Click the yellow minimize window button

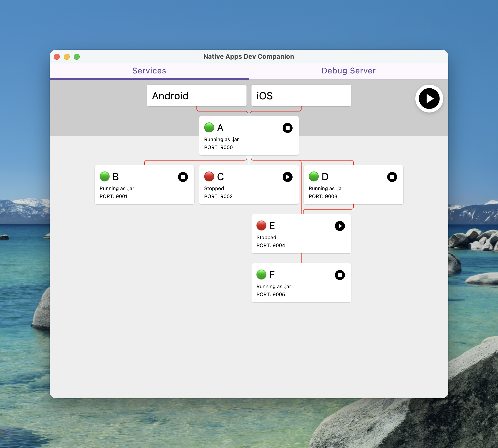(67, 57)
